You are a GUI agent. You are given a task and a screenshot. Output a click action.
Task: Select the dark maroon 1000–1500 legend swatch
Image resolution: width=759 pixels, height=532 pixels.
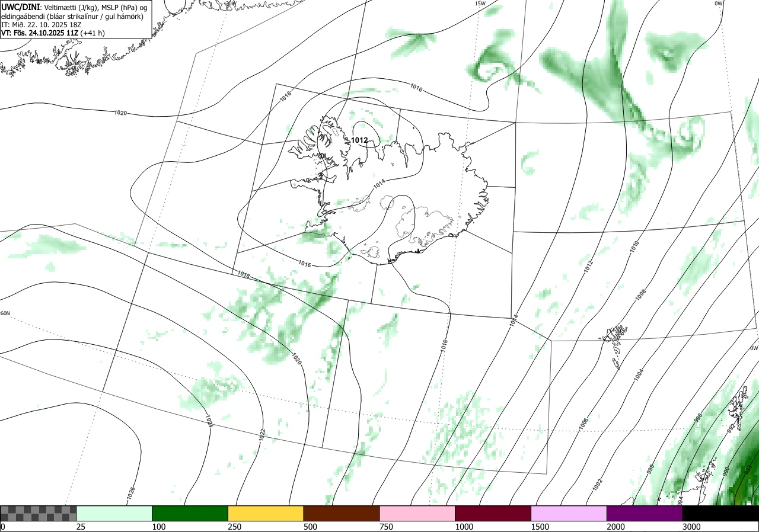click(x=493, y=513)
